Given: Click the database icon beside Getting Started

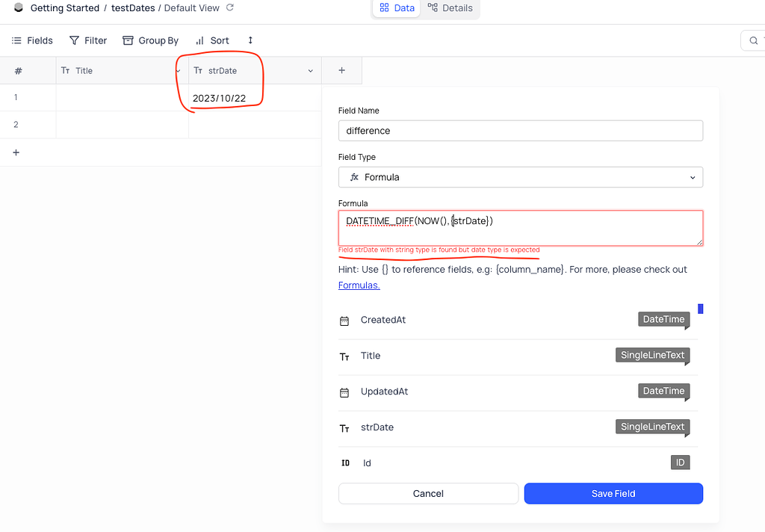Looking at the screenshot, I should click(x=19, y=7).
